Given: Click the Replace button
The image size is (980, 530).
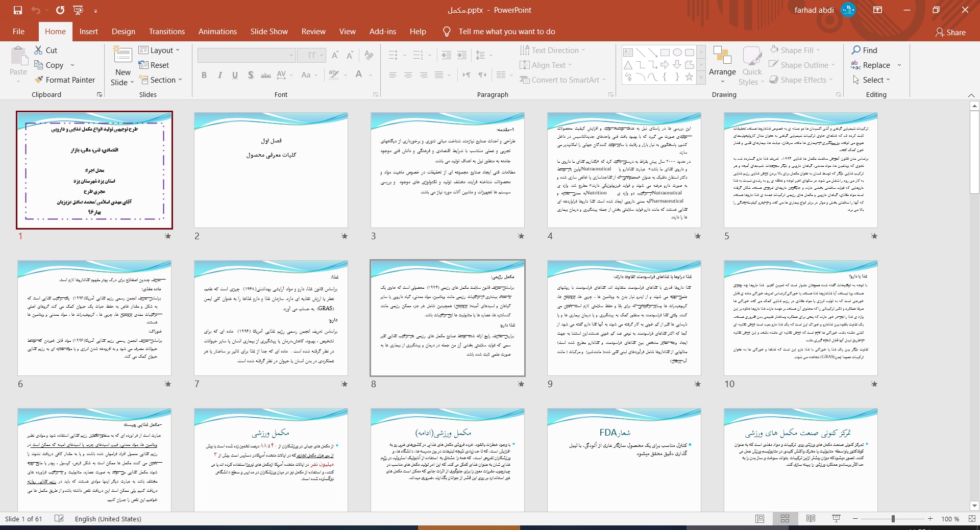Looking at the screenshot, I should click(871, 65).
